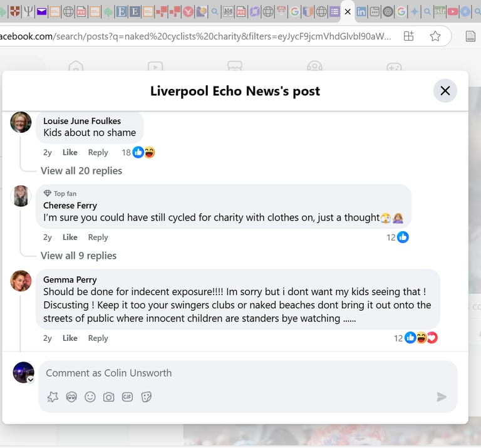Insert an avatar sticker in the comment
The image size is (481, 448).
click(x=71, y=397)
